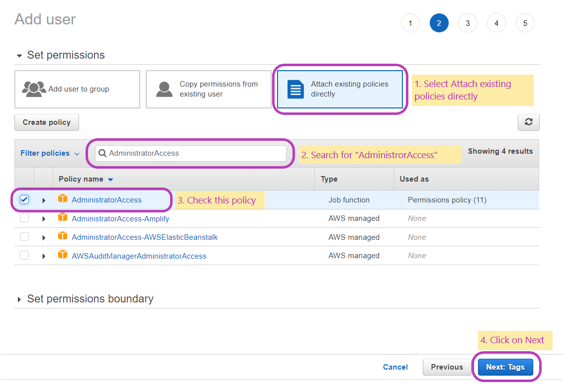577x392 pixels.
Task: Check the AdministratorAccess-Amplify policy
Action: pos(24,218)
